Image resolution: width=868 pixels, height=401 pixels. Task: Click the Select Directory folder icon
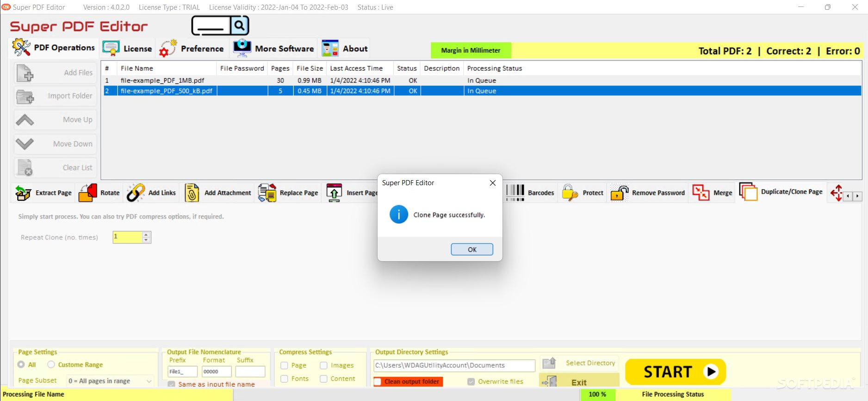tap(549, 363)
